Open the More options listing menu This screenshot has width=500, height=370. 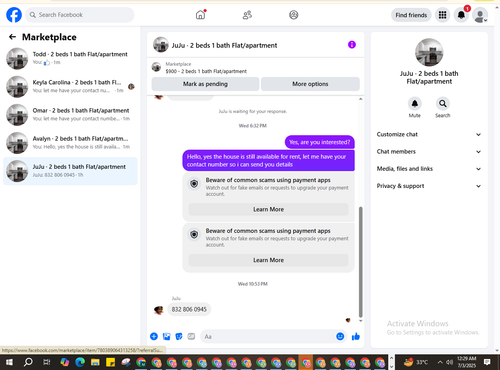click(x=310, y=84)
